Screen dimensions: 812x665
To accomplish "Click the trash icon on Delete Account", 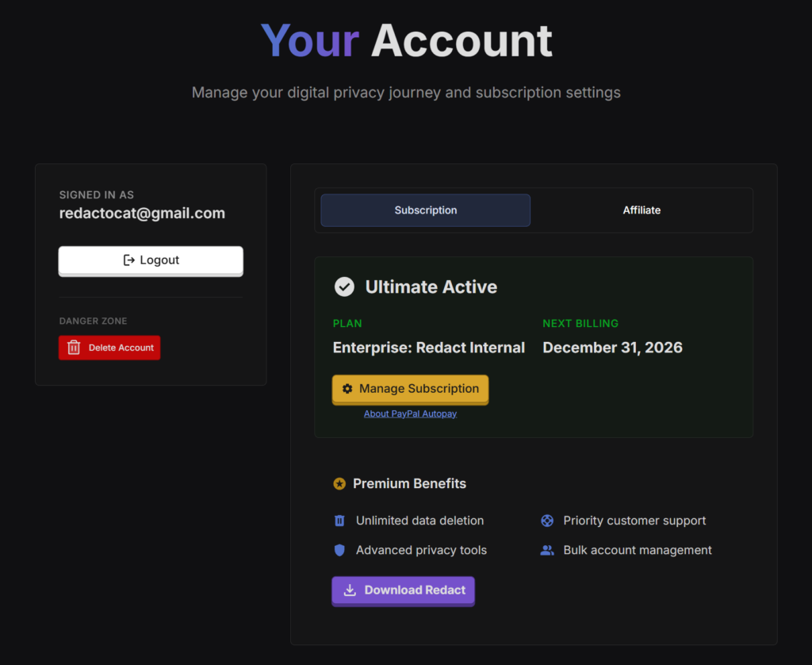I will pyautogui.click(x=74, y=348).
